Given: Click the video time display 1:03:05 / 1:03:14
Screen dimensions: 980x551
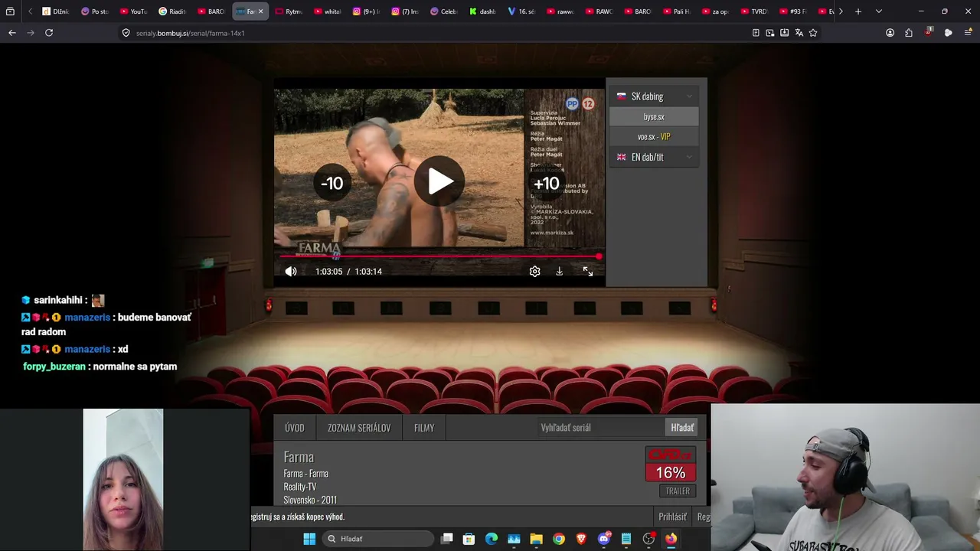Looking at the screenshot, I should [348, 272].
